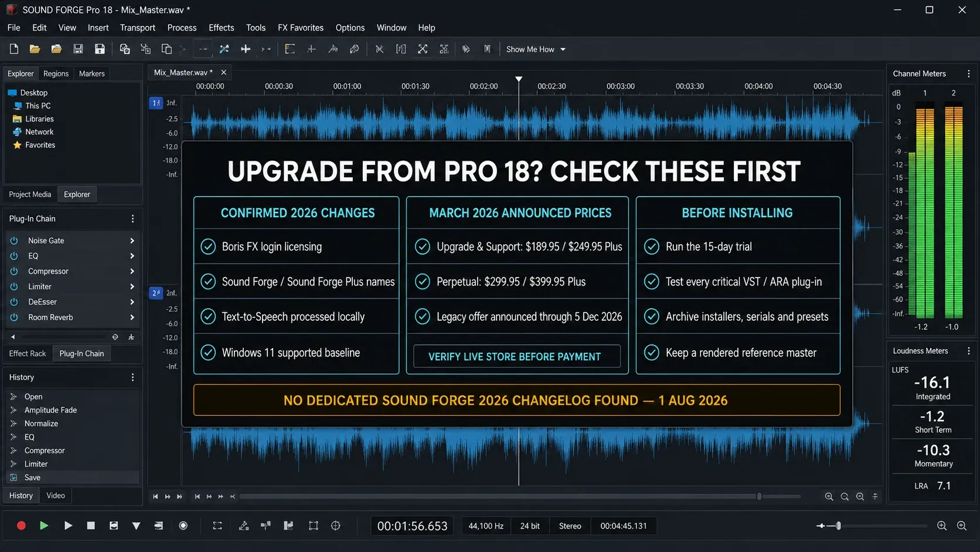Expand the Noise Gate plug-in arrow
Image resolution: width=980 pixels, height=552 pixels.
(x=132, y=241)
